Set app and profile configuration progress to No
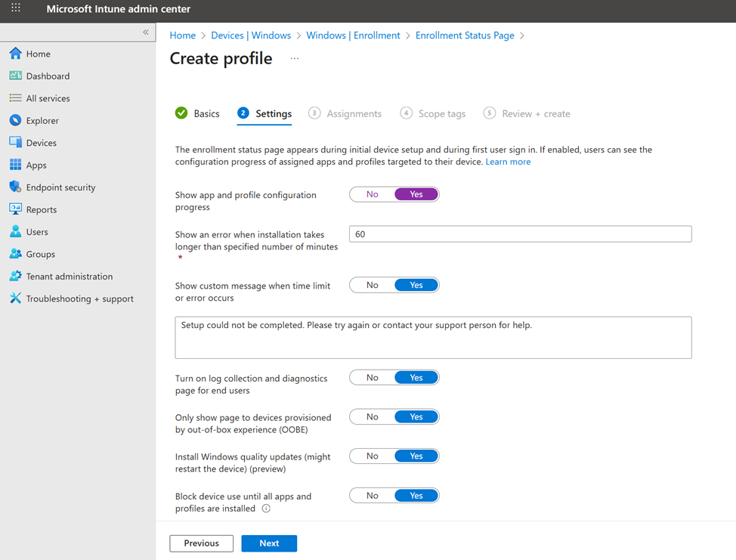This screenshot has height=560, width=736. coord(371,194)
